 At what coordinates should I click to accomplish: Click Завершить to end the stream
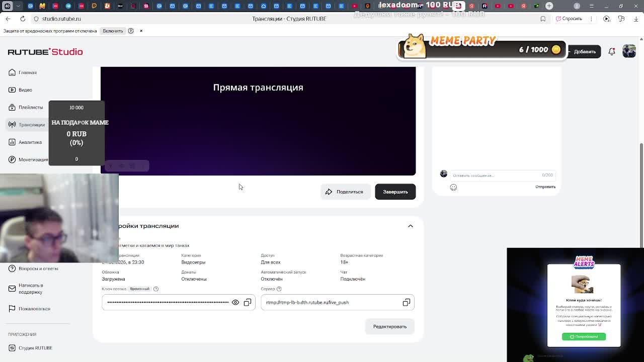pyautogui.click(x=395, y=192)
